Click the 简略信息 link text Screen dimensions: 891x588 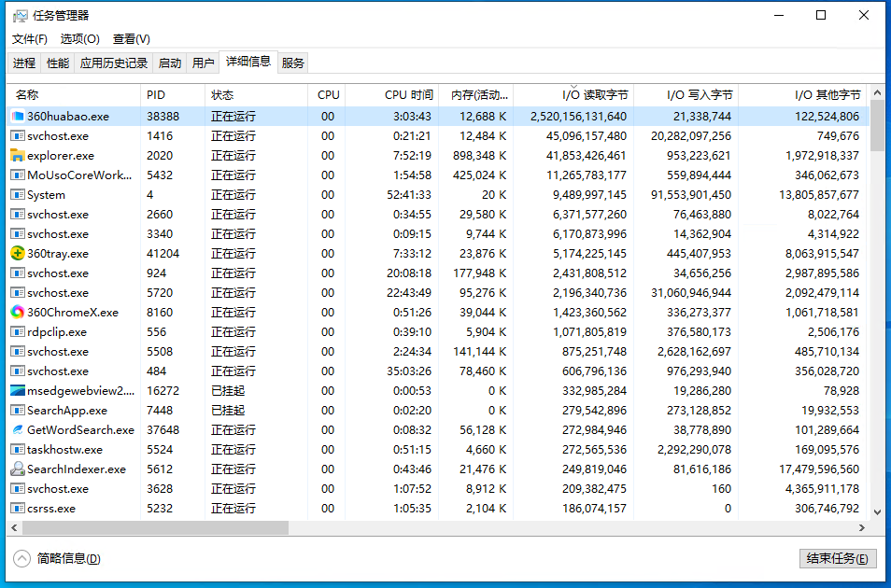(68, 559)
